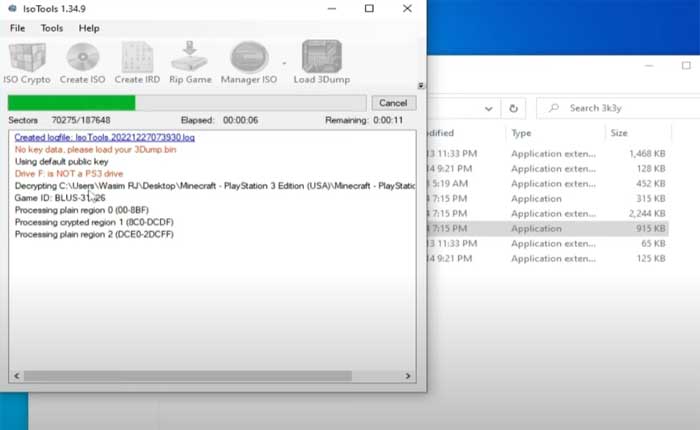This screenshot has width=700, height=430.
Task: Maximize the IsoTools window
Action: pos(369,8)
